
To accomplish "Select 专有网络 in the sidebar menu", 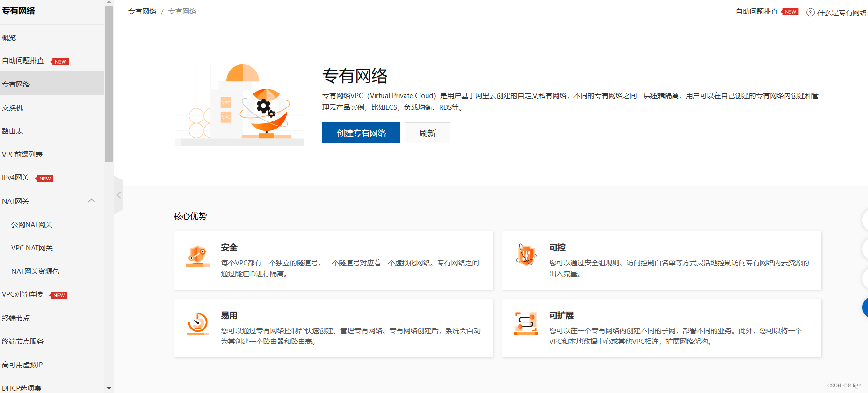I will 52,84.
